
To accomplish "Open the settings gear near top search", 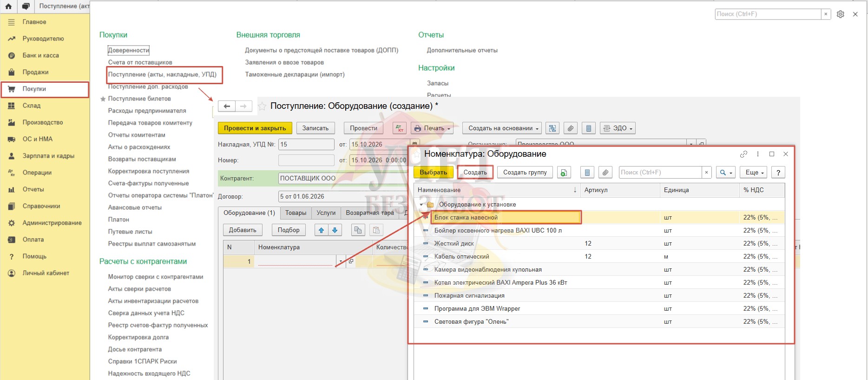I will tap(841, 14).
